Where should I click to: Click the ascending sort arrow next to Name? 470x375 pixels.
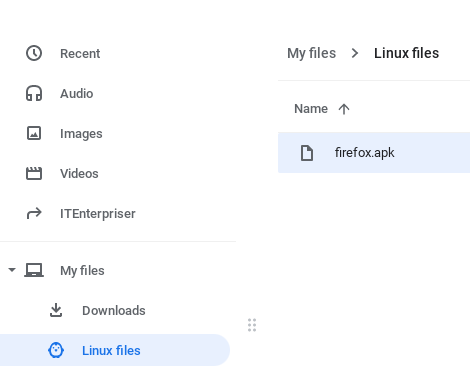point(344,109)
